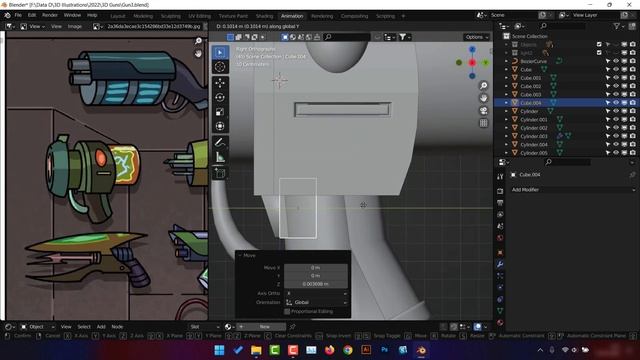This screenshot has height=360, width=640.
Task: Toggle selectable arrow for Cube.003
Action: tap(607, 95)
